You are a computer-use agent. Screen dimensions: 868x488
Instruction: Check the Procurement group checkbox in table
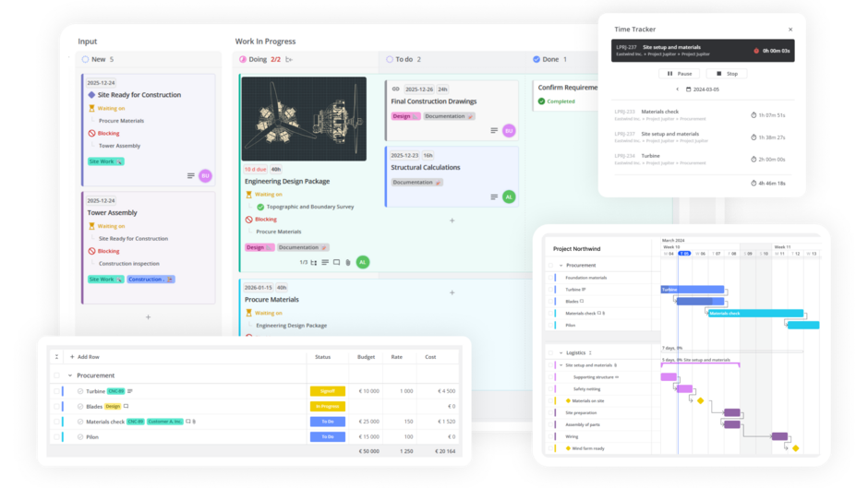click(x=57, y=375)
